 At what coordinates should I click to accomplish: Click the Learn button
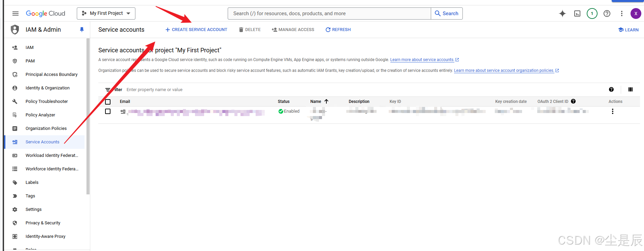(x=629, y=30)
